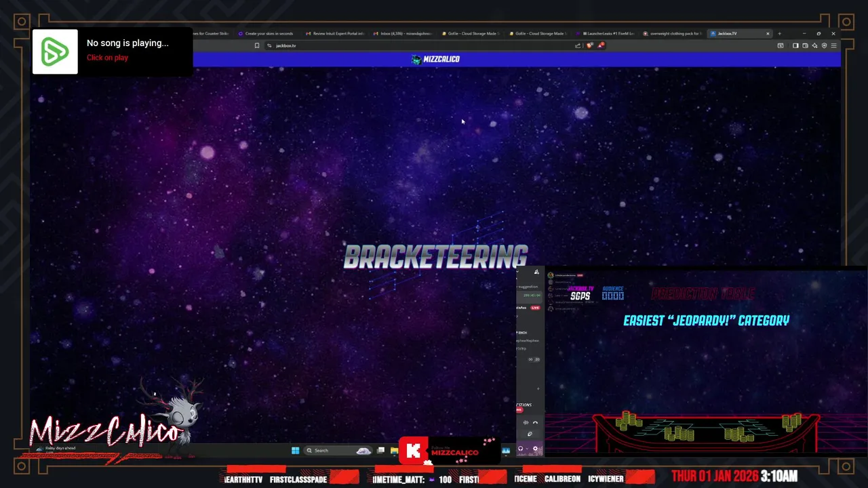
Task: Click 'Click on play' in the song widget
Action: [x=107, y=58]
